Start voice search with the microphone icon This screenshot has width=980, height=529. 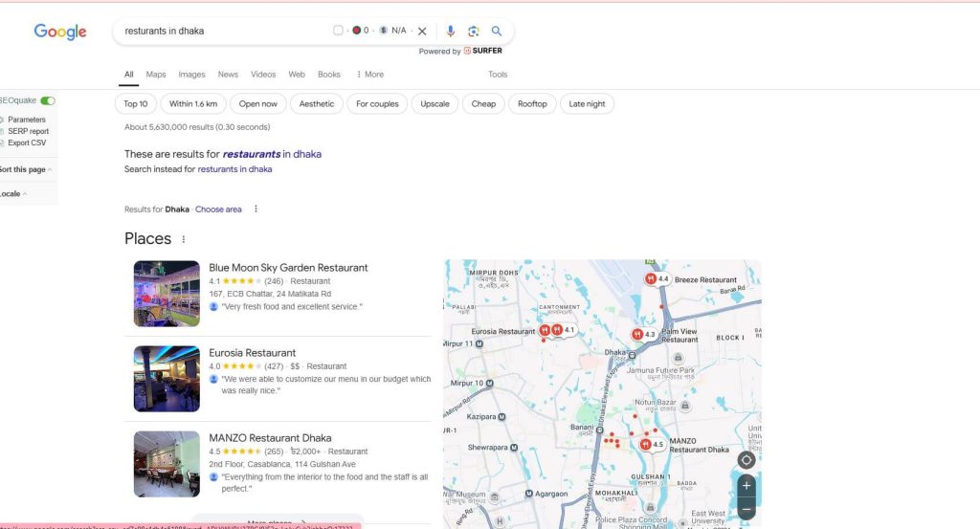[x=450, y=31]
